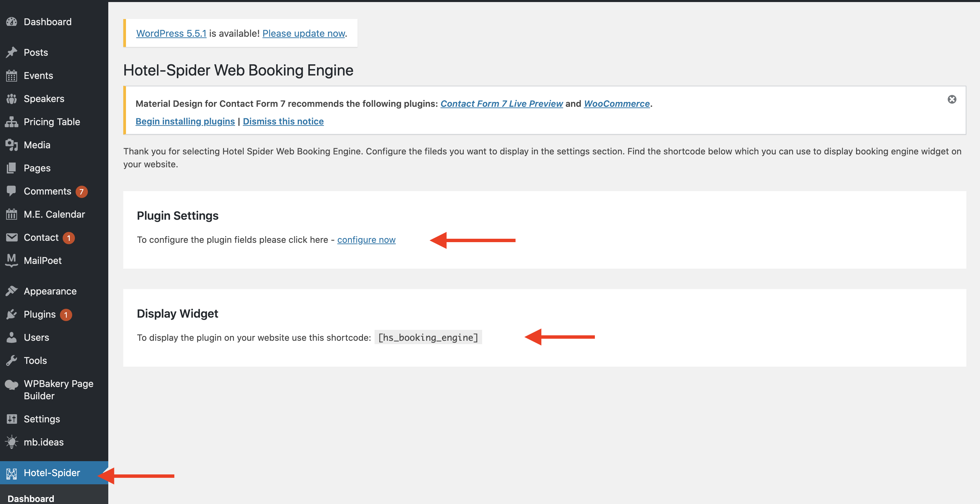The width and height of the screenshot is (980, 504).
Task: Click the Hotel-Spider logo icon in sidebar
Action: 12,473
